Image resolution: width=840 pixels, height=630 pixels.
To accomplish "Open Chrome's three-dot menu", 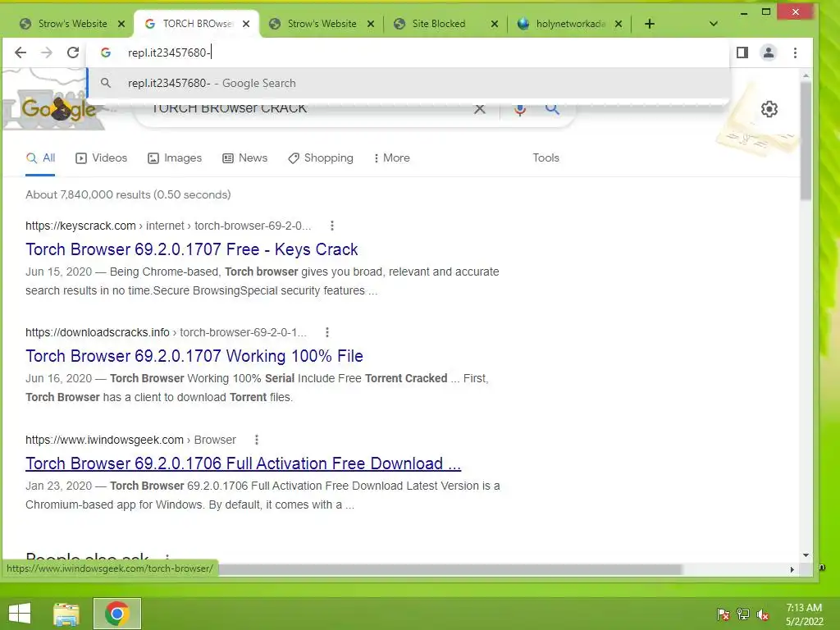I will click(x=795, y=52).
